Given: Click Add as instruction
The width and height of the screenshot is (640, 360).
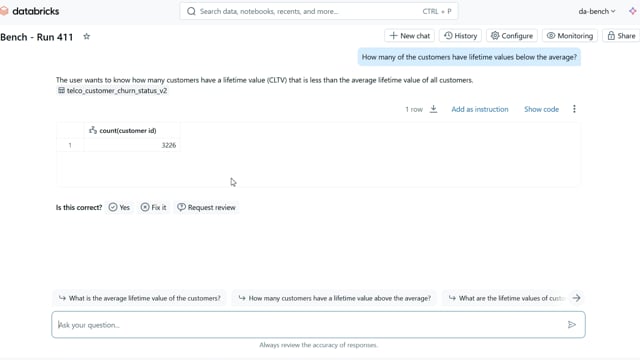Looking at the screenshot, I should click(x=480, y=109).
